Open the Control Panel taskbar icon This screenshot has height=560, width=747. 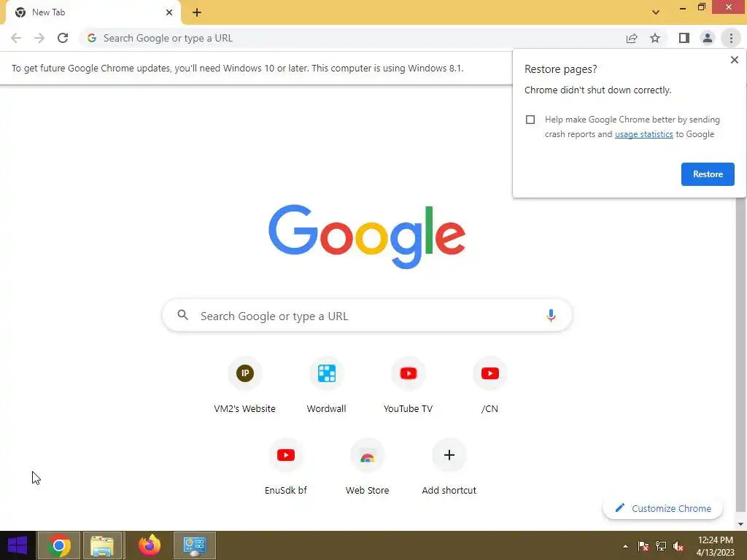point(194,545)
